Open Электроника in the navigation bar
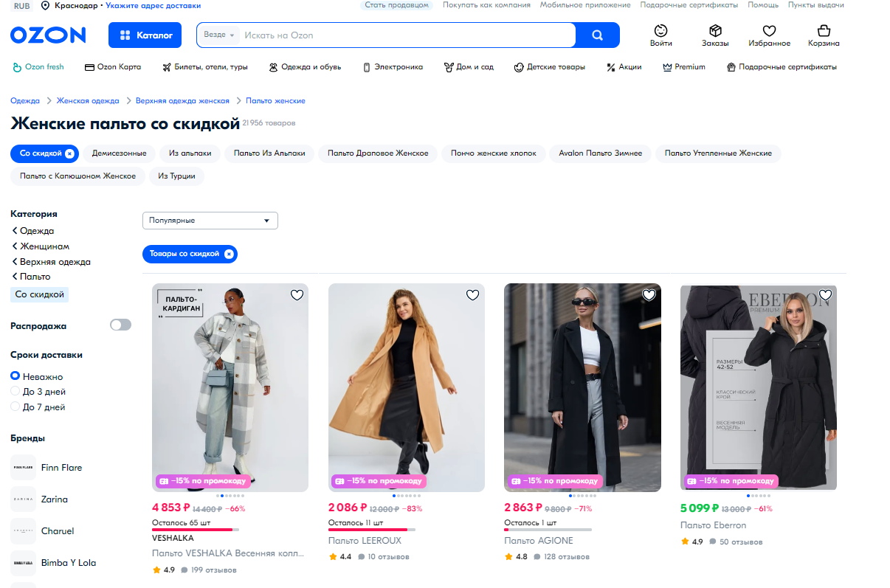This screenshot has width=890, height=588. [x=393, y=67]
